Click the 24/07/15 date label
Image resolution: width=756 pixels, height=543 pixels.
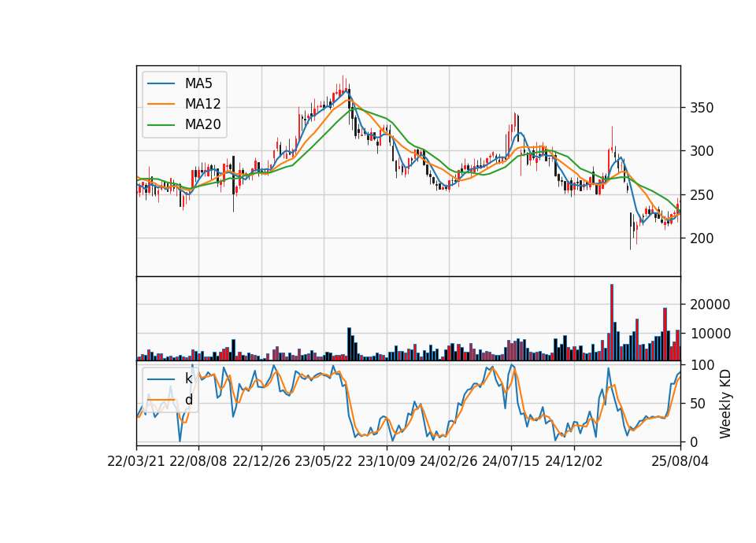coord(510,461)
